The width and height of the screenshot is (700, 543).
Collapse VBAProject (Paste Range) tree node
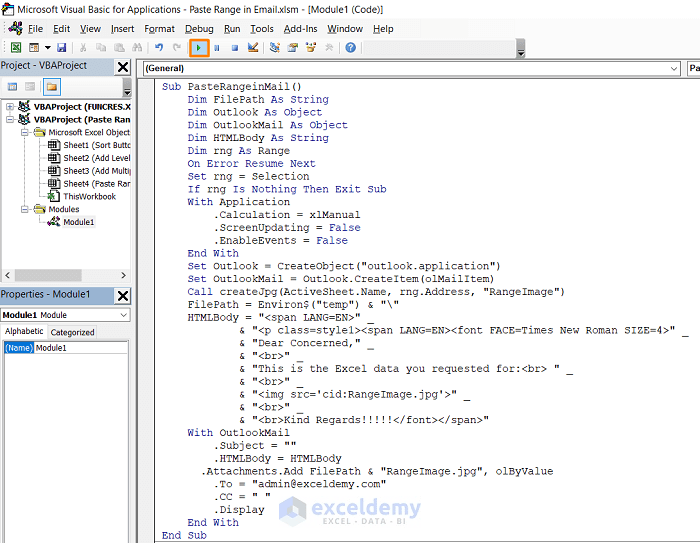10,120
